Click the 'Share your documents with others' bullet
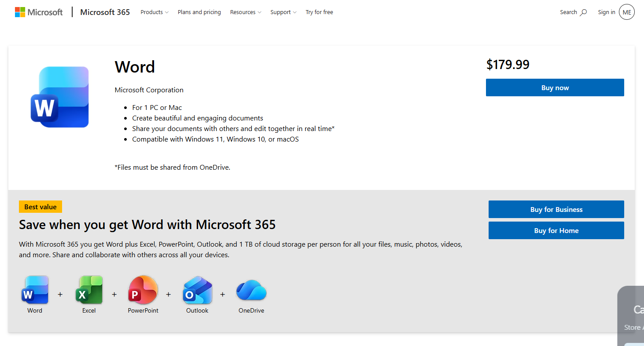 point(233,129)
